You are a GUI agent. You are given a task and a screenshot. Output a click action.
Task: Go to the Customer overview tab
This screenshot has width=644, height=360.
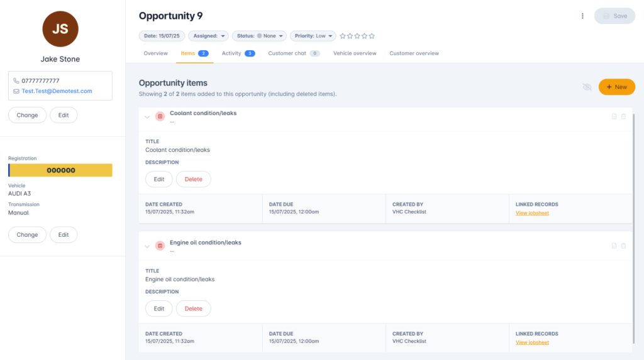point(414,53)
